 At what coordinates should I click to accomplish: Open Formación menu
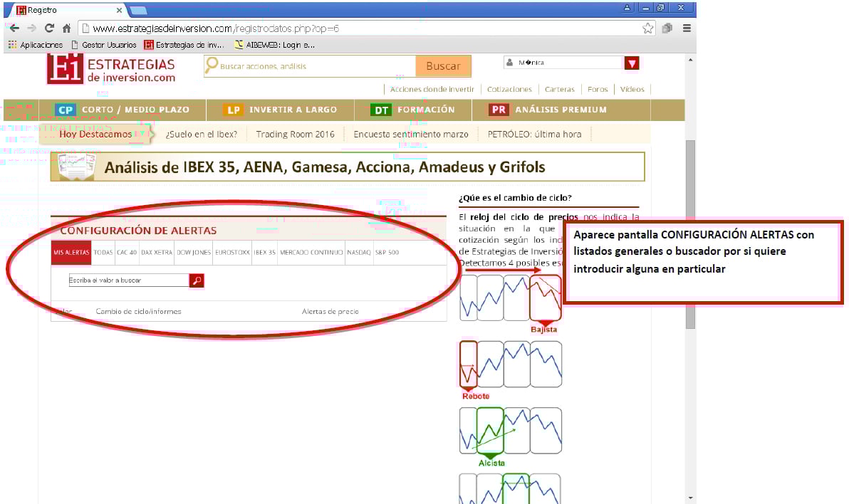413,110
